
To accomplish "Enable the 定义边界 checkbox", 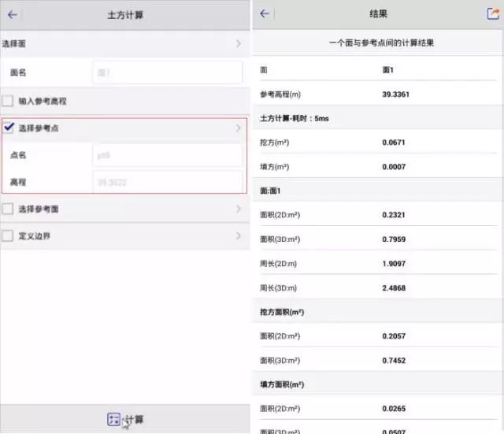I will click(x=8, y=236).
